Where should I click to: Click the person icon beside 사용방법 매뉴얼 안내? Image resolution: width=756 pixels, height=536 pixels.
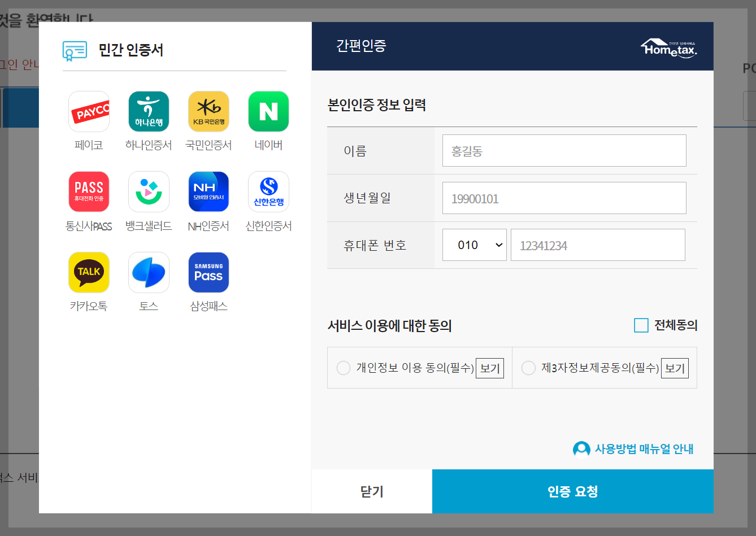click(581, 449)
